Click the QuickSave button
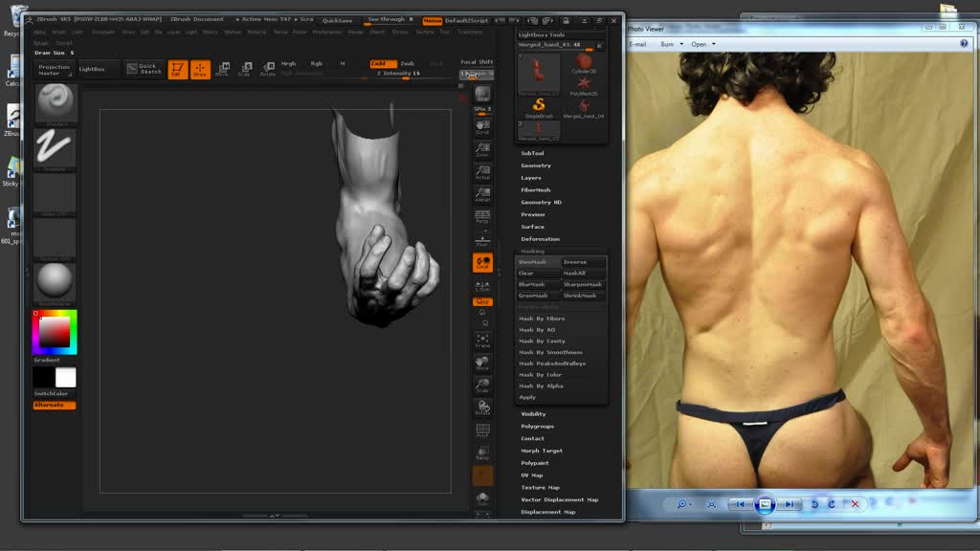980x551 pixels. (x=338, y=21)
